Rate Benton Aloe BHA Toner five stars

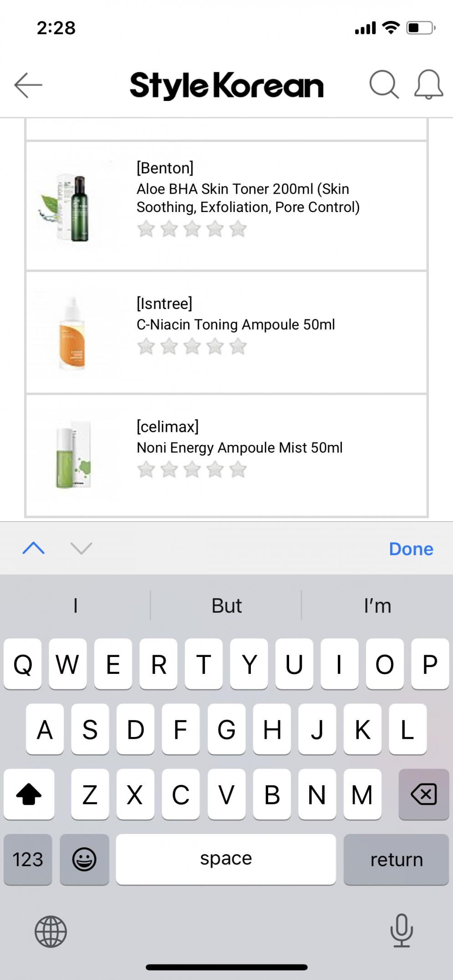[238, 229]
